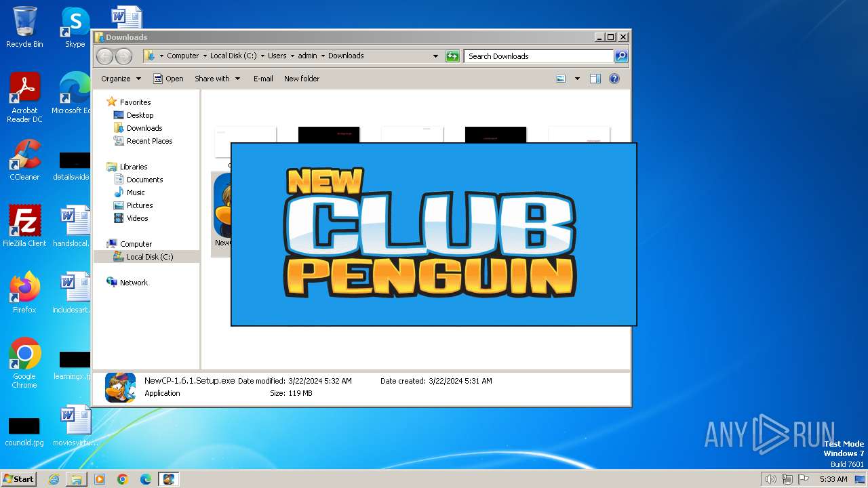This screenshot has height=488, width=868.
Task: Open FileZilla Client desktop shortcut
Action: click(24, 226)
